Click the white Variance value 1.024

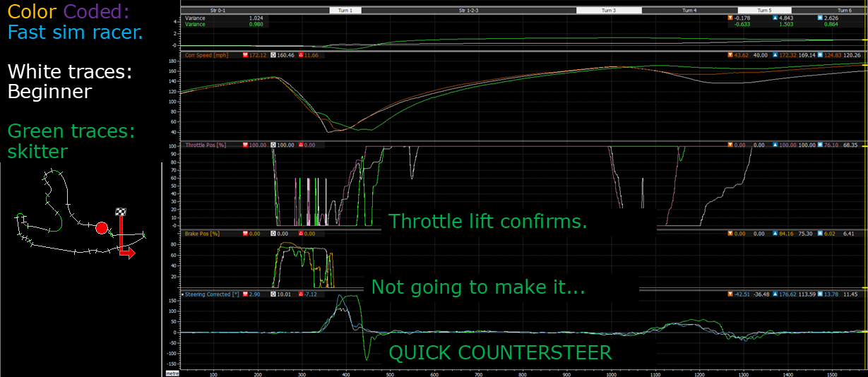(256, 18)
